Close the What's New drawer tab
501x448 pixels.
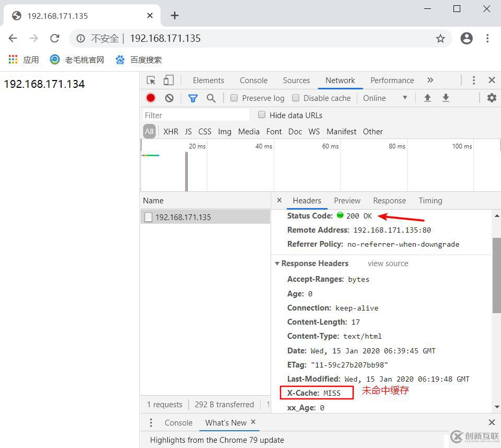pos(253,422)
